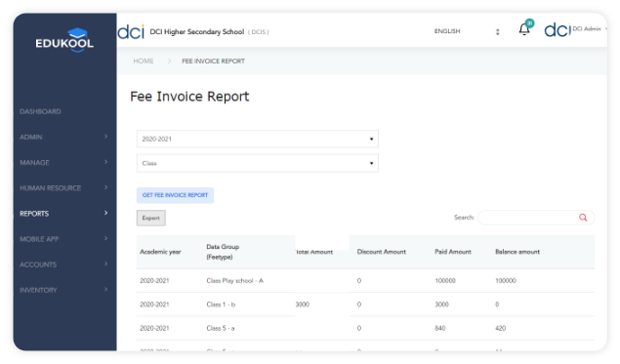Sort by Discount Amount column header
620x364 pixels.
[381, 252]
